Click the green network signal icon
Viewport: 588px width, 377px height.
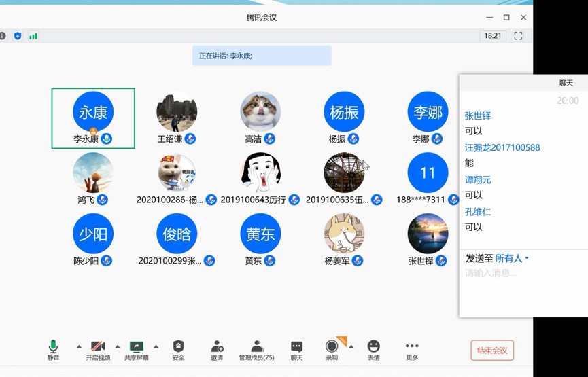coord(33,36)
